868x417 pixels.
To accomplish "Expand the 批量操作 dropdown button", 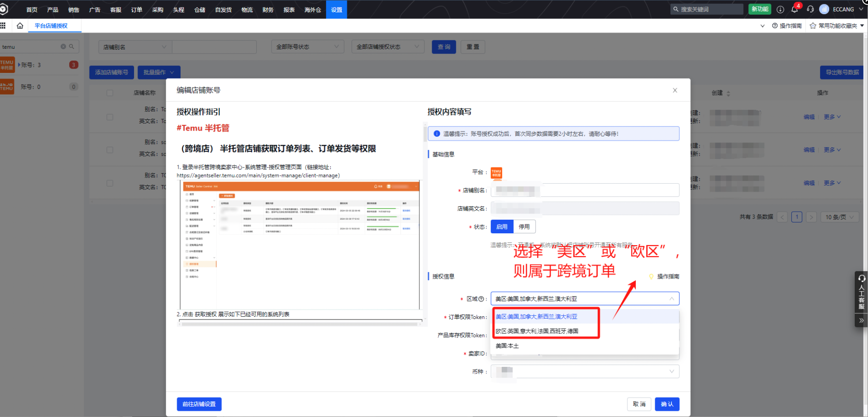I will 159,72.
